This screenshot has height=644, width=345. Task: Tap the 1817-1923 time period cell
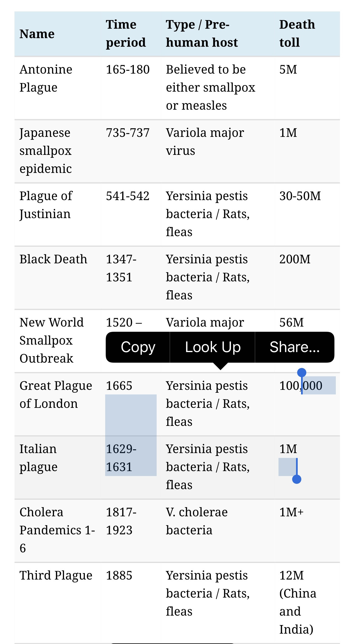[121, 521]
